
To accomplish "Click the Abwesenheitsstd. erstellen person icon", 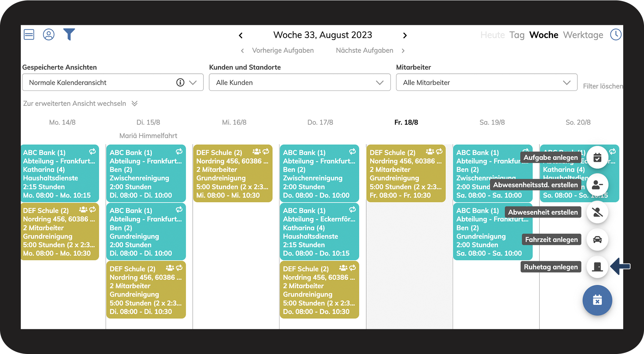I will point(597,185).
